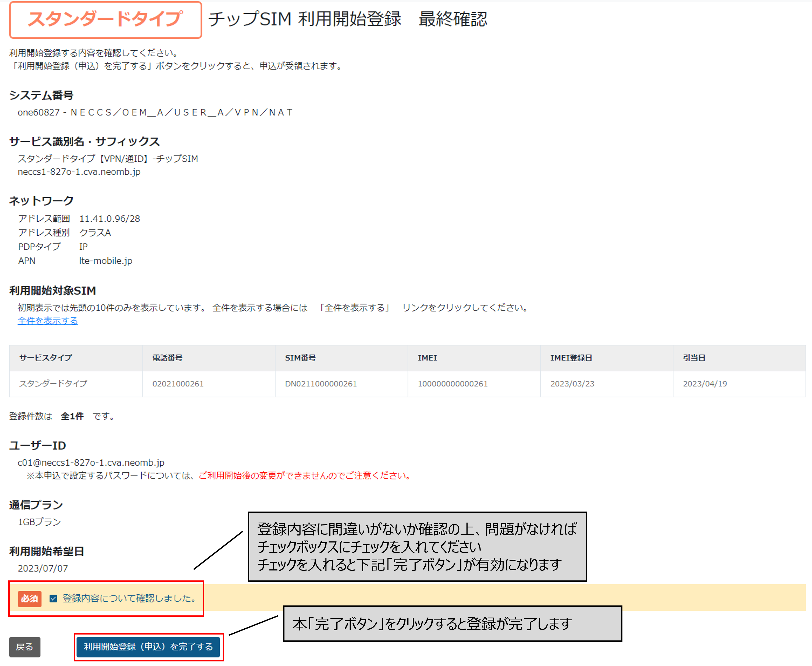This screenshot has width=812, height=666.
Task: Click the スタンダードタイプ header badge
Action: tap(106, 20)
